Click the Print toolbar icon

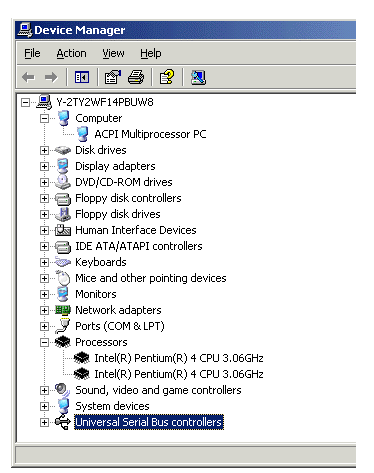click(136, 77)
